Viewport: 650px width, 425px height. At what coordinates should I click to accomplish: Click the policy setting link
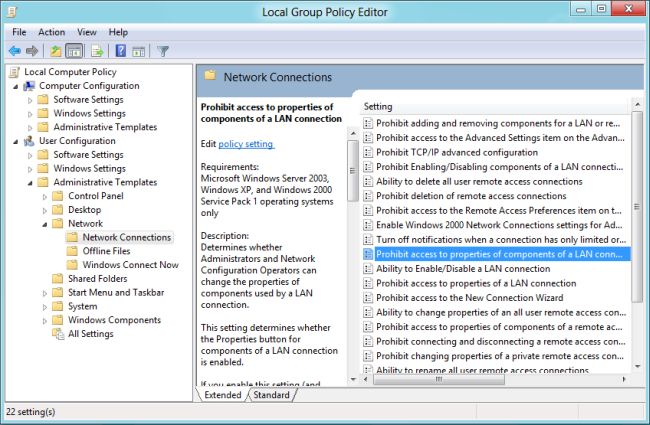coord(246,144)
